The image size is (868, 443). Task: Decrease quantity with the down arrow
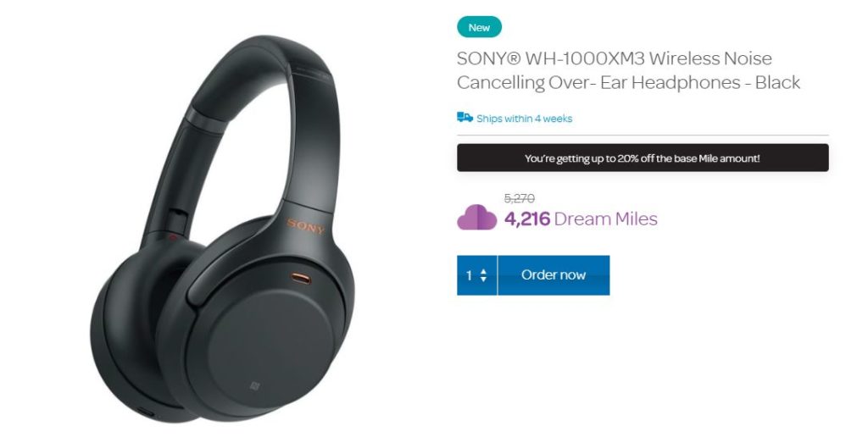click(484, 280)
